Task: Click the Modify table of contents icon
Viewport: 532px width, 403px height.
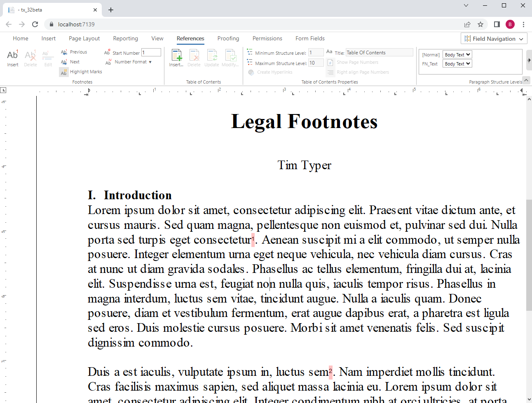Action: pos(230,58)
